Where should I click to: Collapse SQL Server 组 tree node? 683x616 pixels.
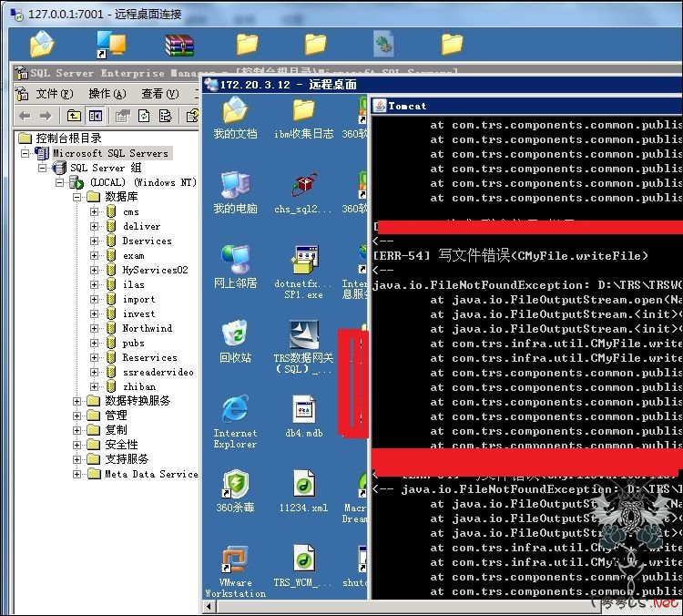click(42, 168)
